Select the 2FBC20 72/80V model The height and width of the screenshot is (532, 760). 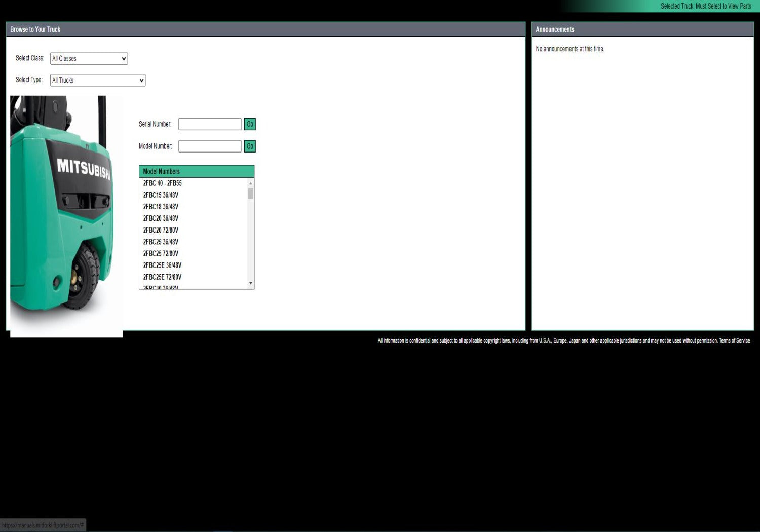click(161, 230)
